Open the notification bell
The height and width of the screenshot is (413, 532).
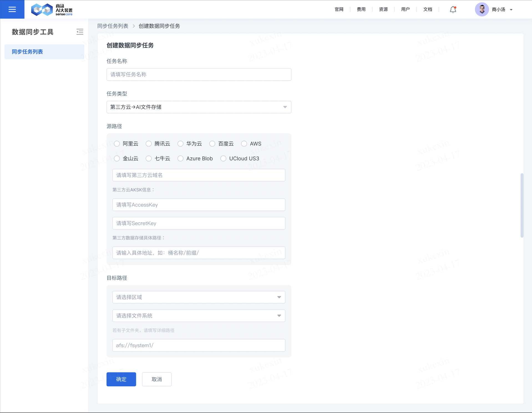pyautogui.click(x=453, y=10)
